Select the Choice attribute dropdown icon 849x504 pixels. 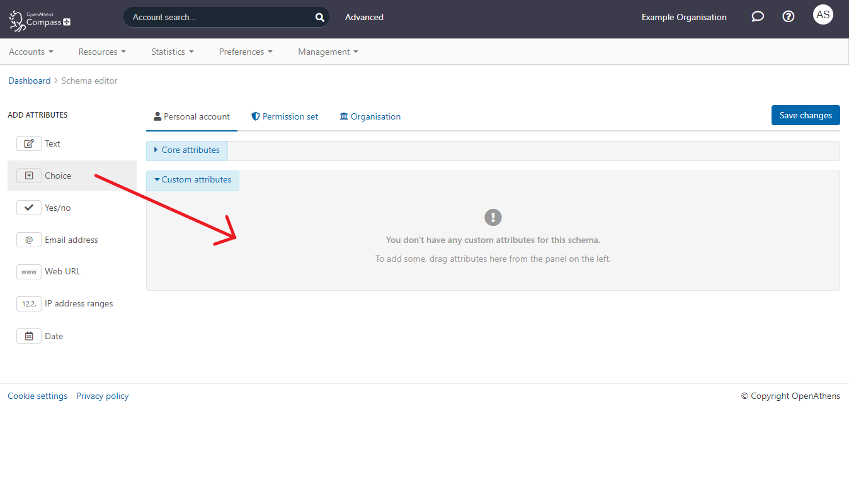[29, 176]
